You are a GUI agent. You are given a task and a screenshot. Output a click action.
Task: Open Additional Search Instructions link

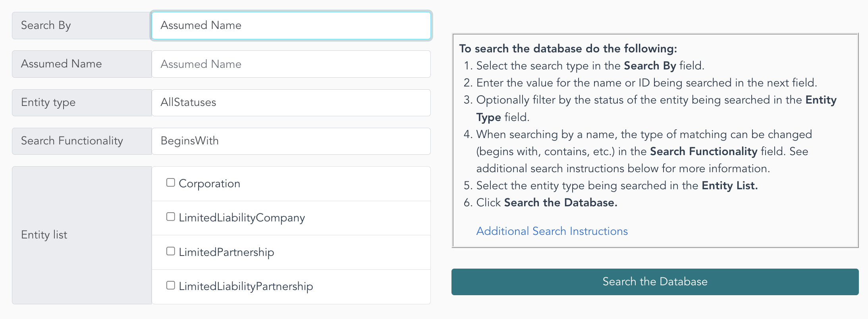click(552, 231)
